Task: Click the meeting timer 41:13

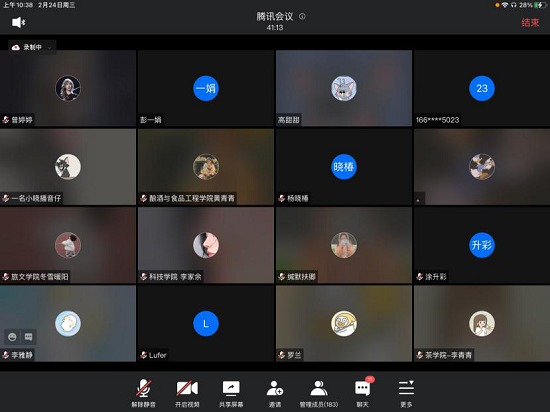Action: pyautogui.click(x=275, y=28)
